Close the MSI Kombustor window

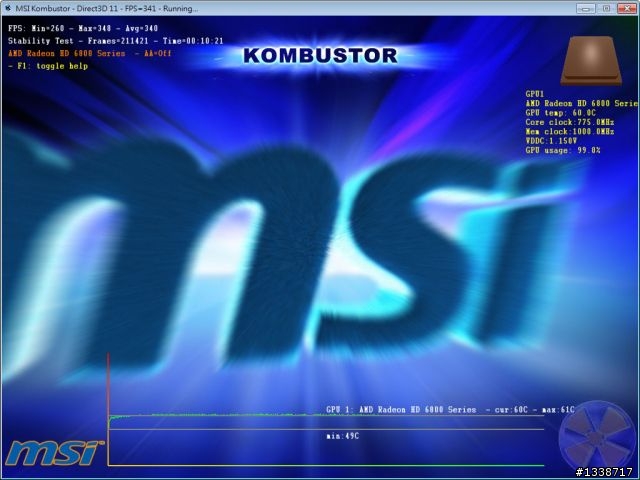(x=627, y=8)
